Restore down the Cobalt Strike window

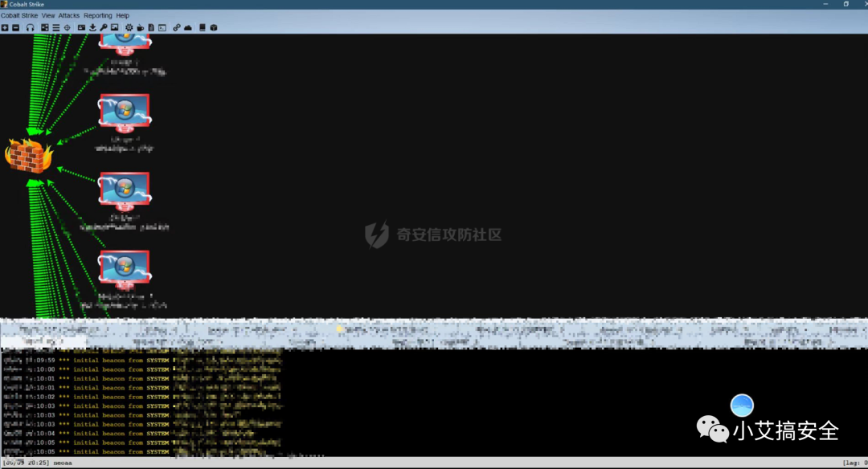(x=845, y=4)
